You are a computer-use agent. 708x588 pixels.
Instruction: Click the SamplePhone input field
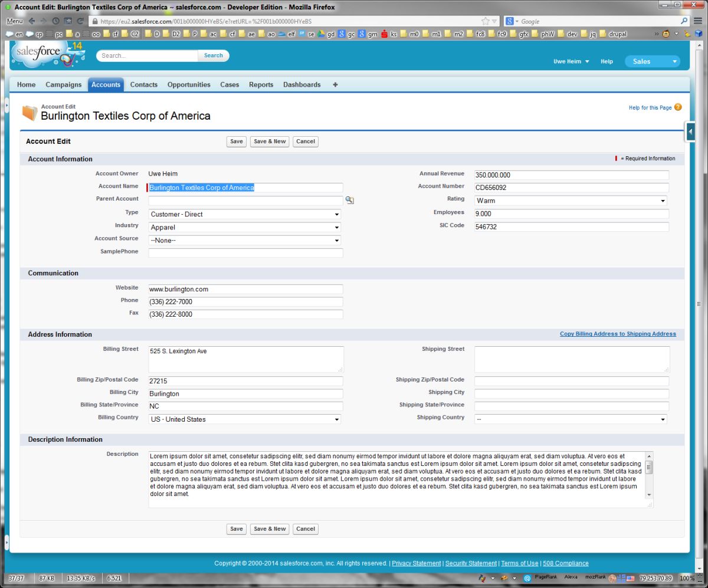click(245, 253)
